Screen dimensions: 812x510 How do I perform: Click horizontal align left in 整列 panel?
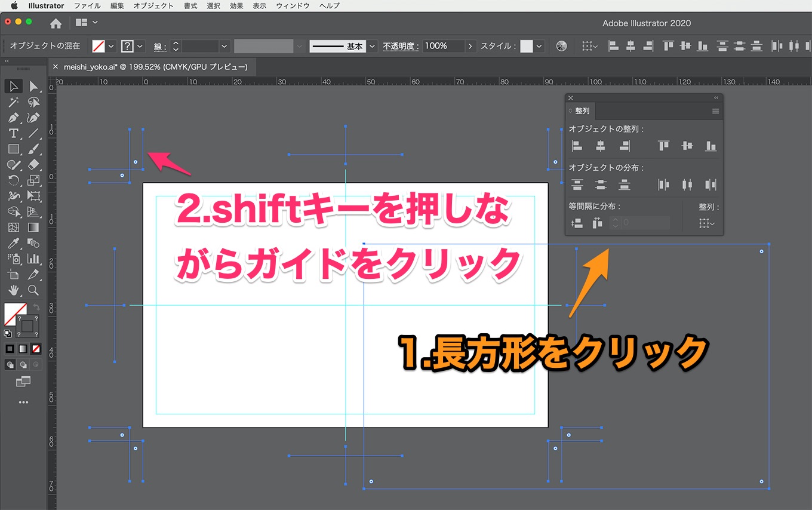pos(577,145)
